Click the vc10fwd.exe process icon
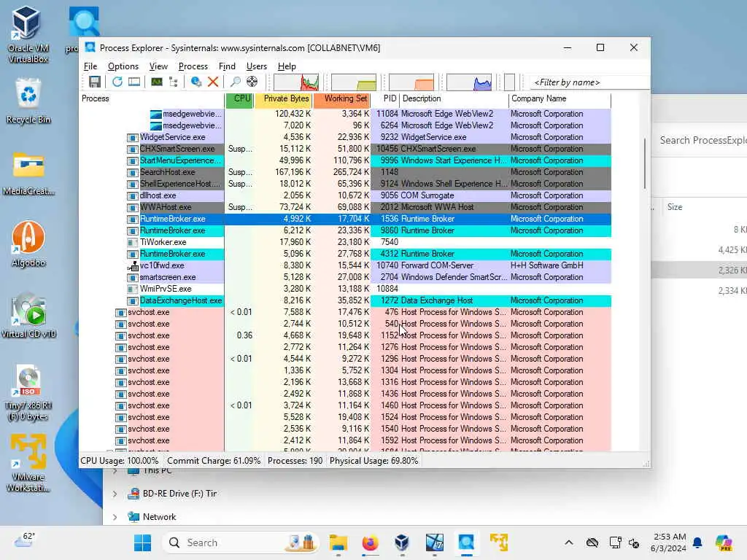747x560 pixels. (x=133, y=265)
